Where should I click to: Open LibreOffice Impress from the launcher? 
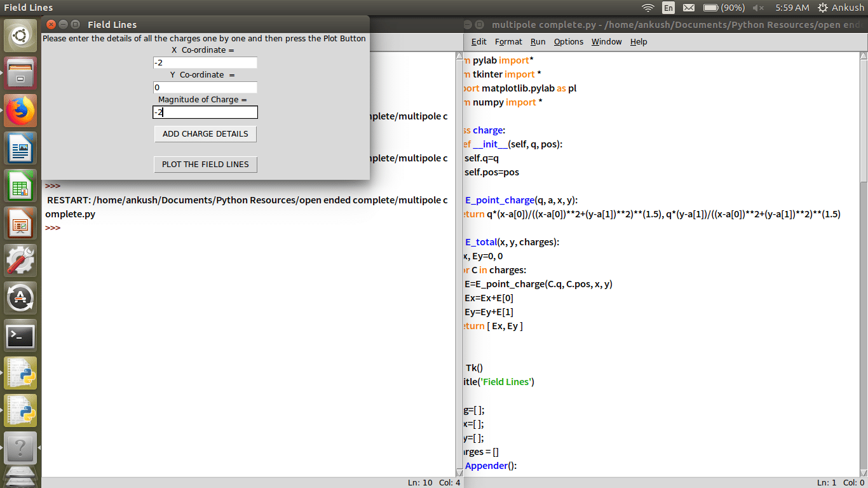click(x=21, y=224)
